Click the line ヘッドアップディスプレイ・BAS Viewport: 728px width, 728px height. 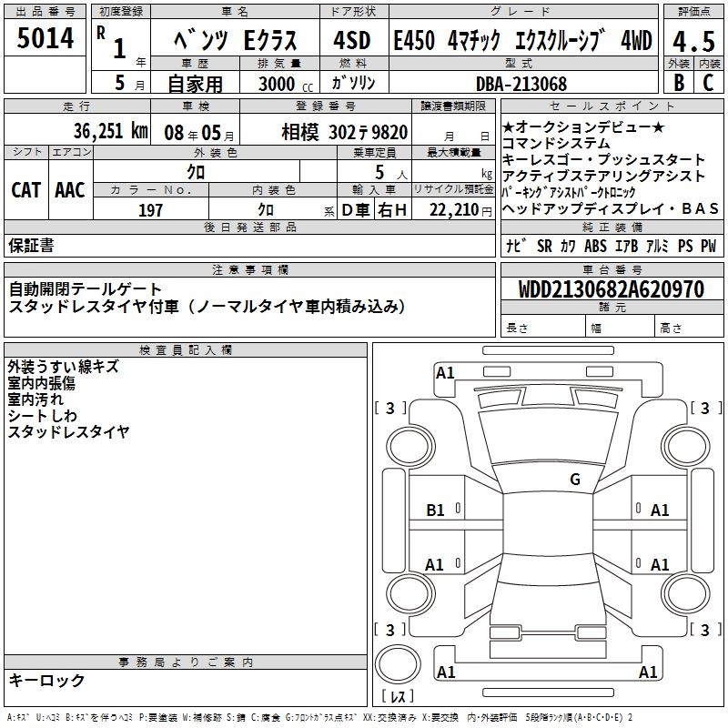[x=610, y=208]
